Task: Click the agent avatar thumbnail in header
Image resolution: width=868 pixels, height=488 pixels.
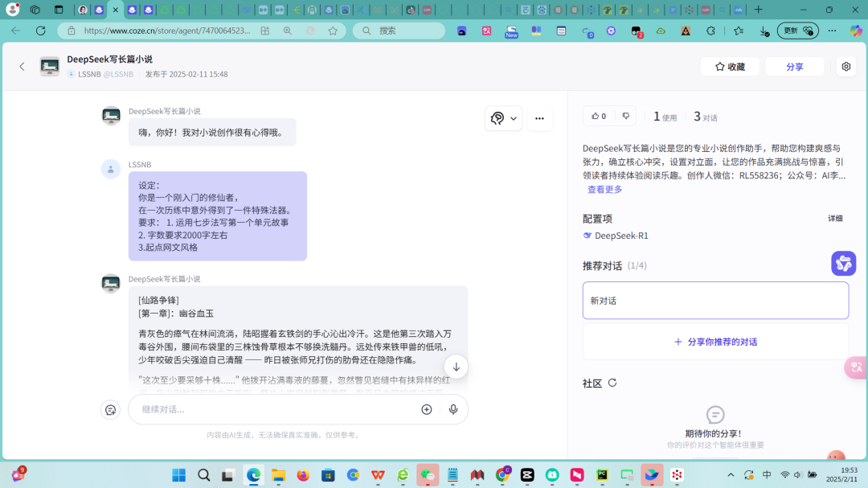Action: [x=49, y=67]
